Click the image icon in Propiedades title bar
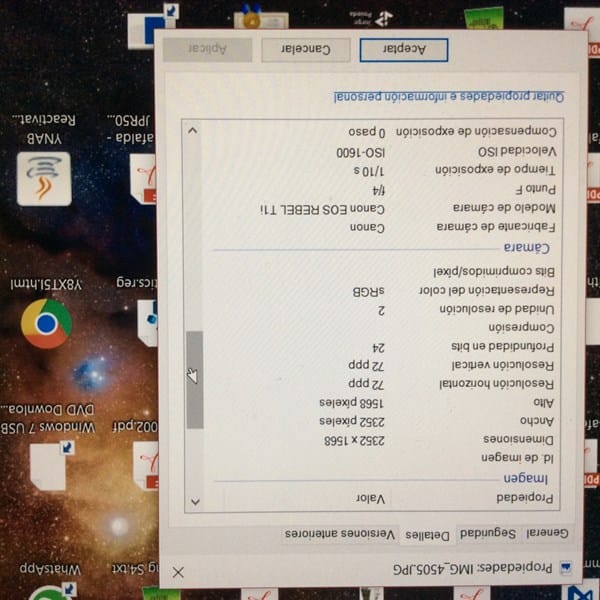This screenshot has height=600, width=600. pyautogui.click(x=565, y=567)
